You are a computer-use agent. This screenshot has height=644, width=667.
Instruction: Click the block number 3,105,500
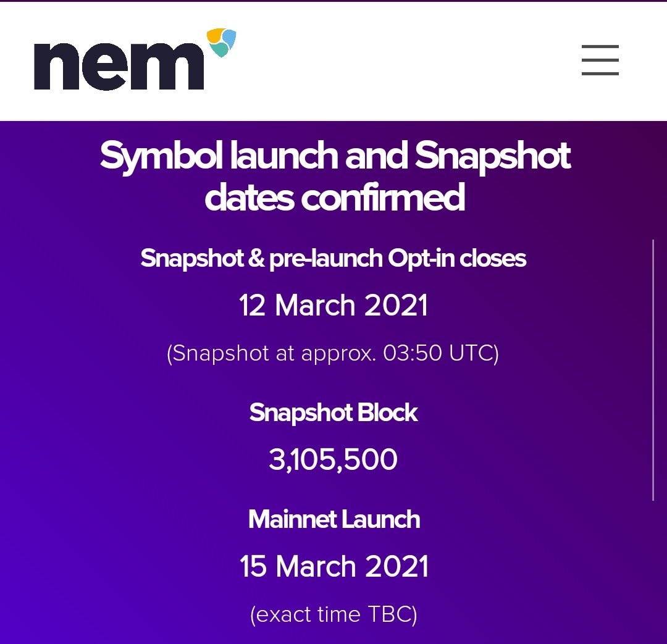point(333,459)
